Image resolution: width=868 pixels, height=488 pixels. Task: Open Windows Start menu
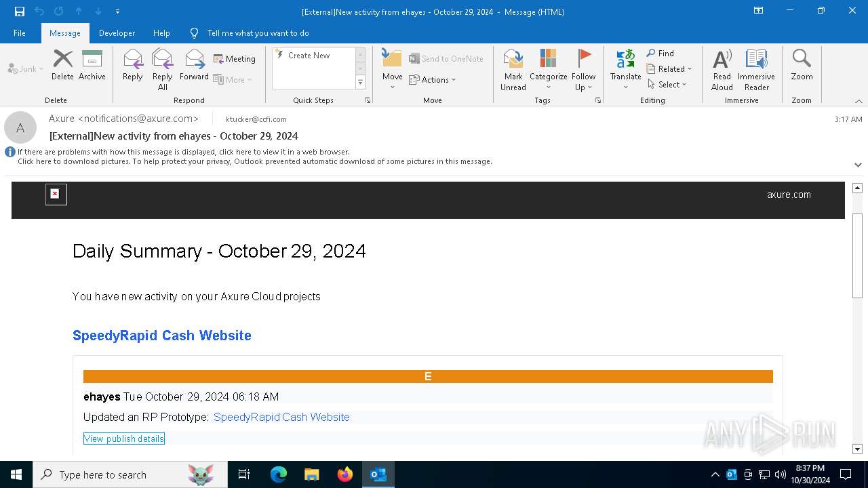click(x=16, y=474)
